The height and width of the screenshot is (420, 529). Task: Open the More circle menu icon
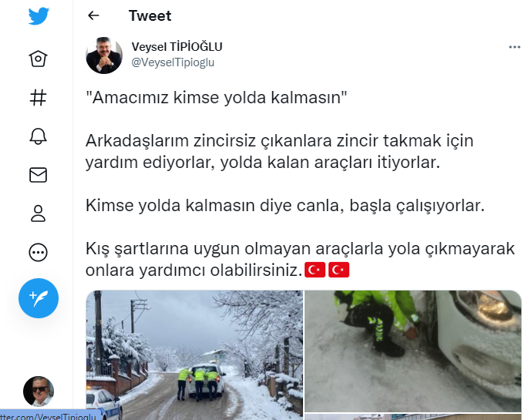tap(38, 253)
